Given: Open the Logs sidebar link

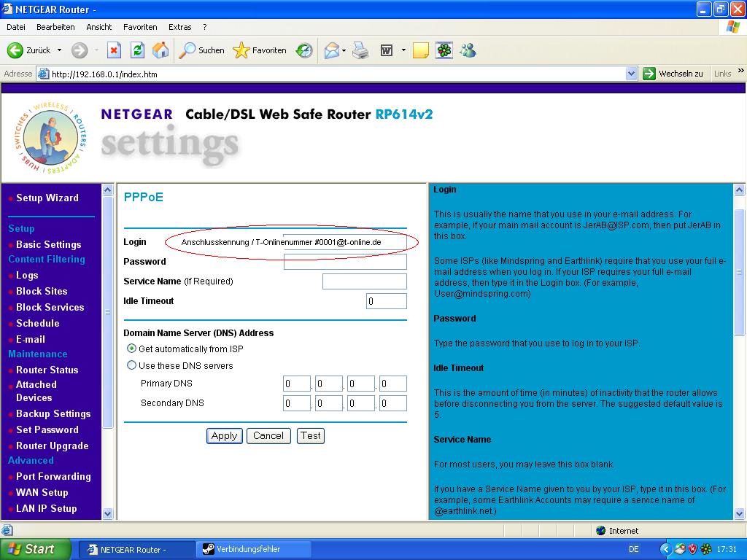Looking at the screenshot, I should [x=27, y=275].
